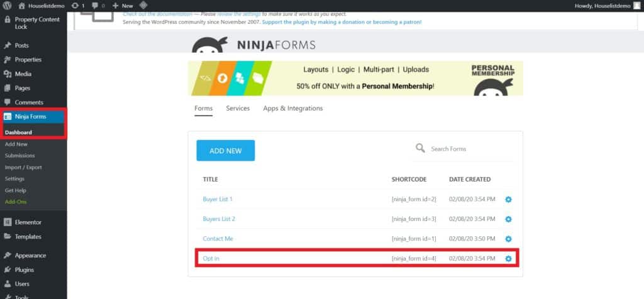Select shortcode [ninja_form id=1]
The height and width of the screenshot is (299, 644).
pyautogui.click(x=414, y=239)
